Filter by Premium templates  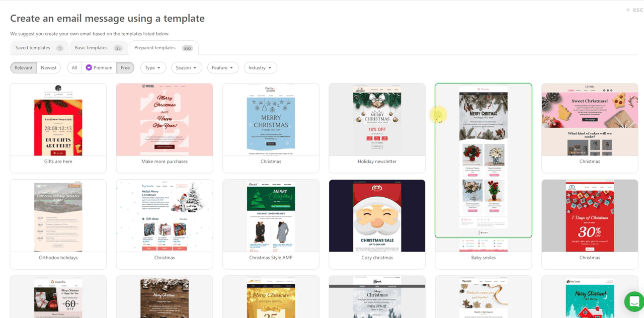pos(99,67)
